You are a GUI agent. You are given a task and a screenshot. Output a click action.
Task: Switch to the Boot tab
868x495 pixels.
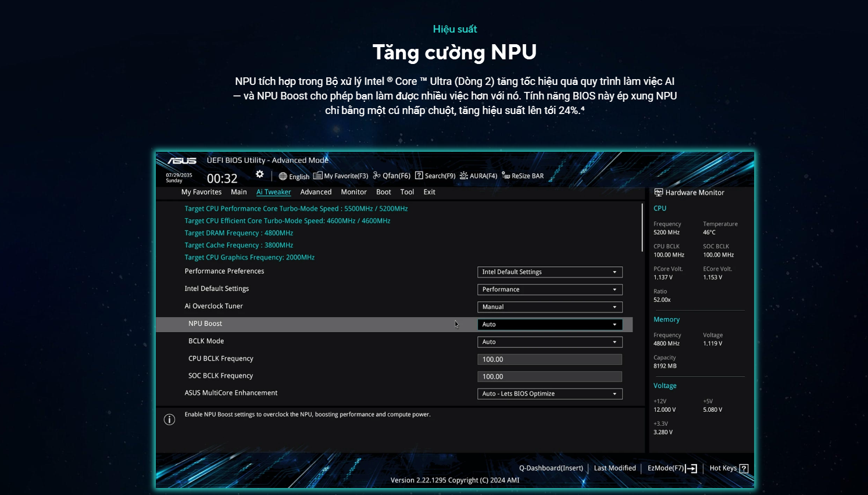pos(383,192)
